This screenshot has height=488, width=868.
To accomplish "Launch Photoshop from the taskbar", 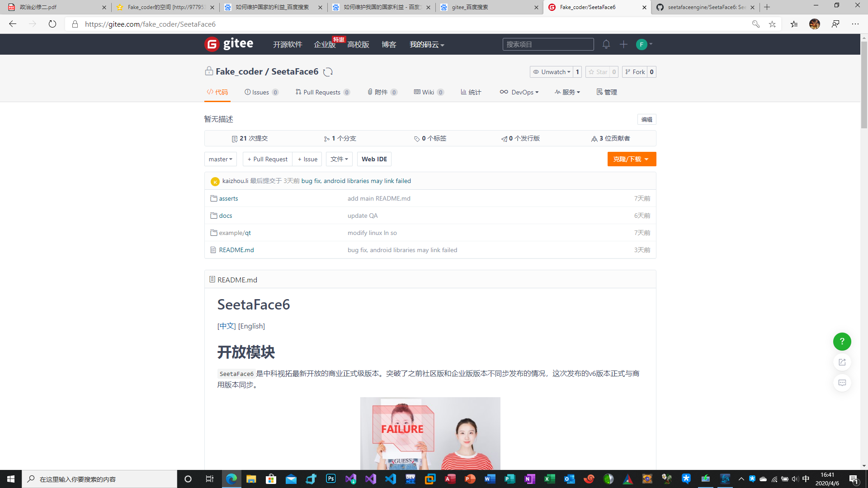I will coord(331,479).
